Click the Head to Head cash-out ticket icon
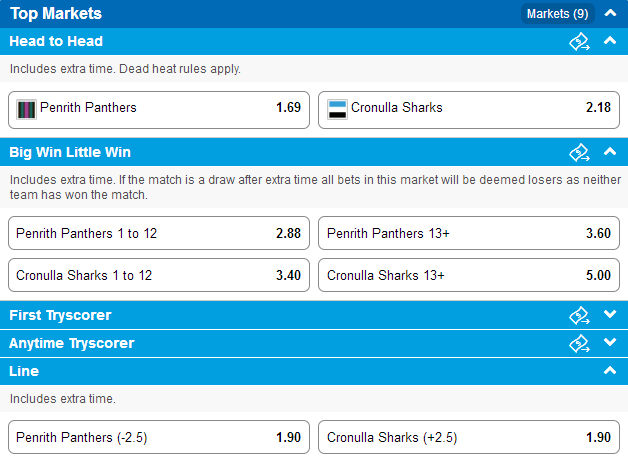628x459 pixels. pos(580,42)
